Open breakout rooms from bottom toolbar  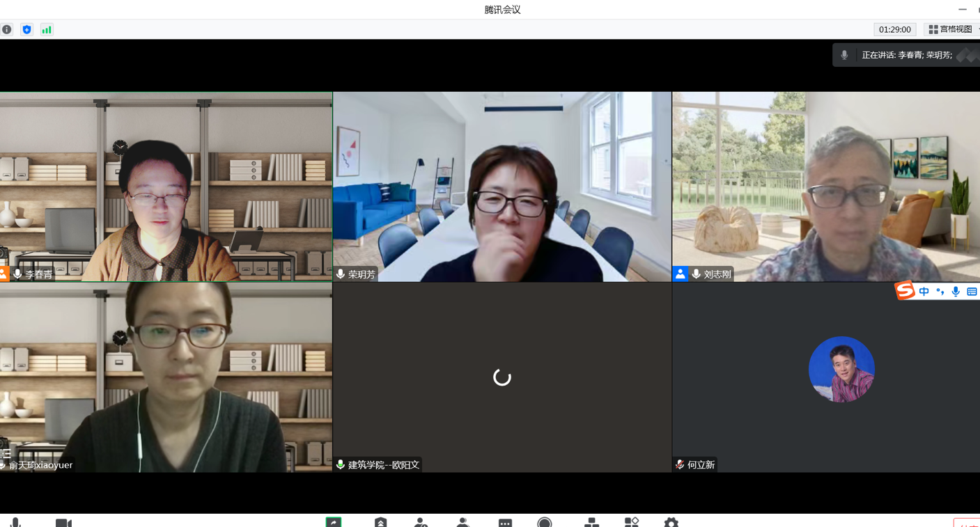tap(591, 522)
